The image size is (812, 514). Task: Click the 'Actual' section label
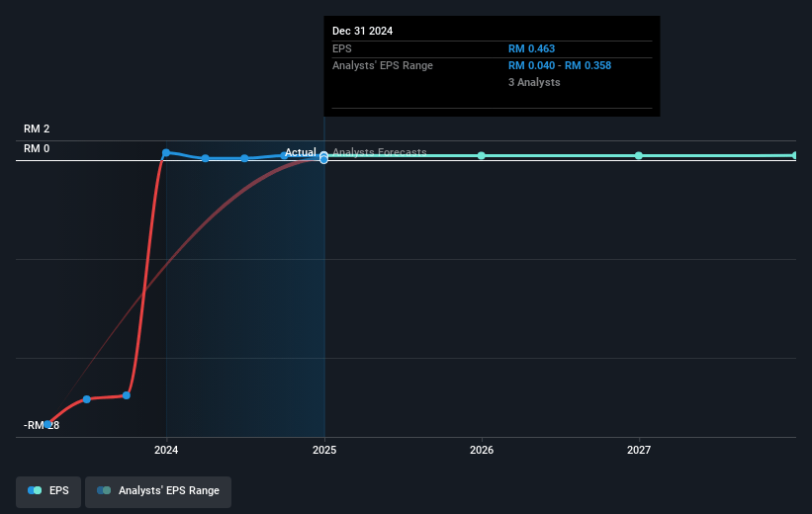(301, 152)
